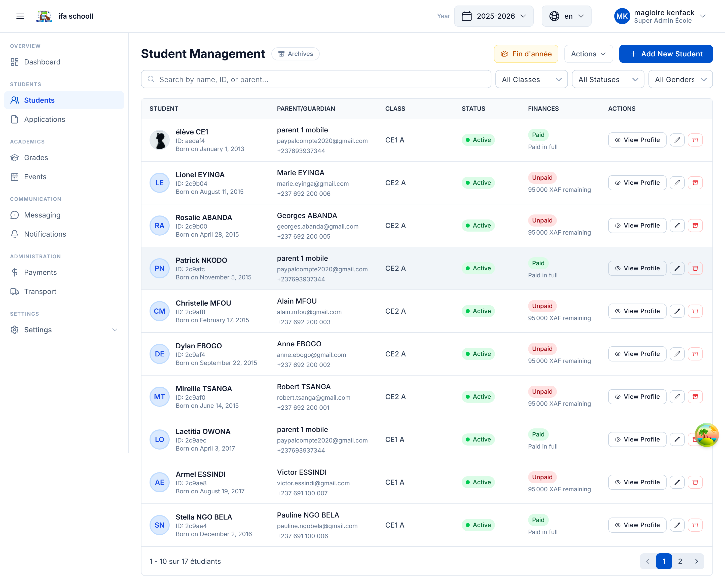Image resolution: width=725 pixels, height=588 pixels.
Task: Open the All Classes filter dropdown
Action: click(x=531, y=80)
